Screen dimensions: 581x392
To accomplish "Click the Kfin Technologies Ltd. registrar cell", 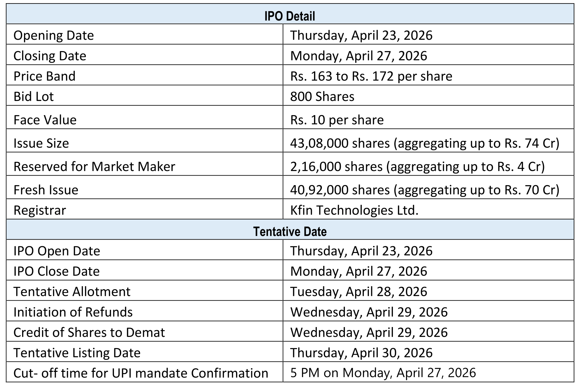I will (x=354, y=210).
